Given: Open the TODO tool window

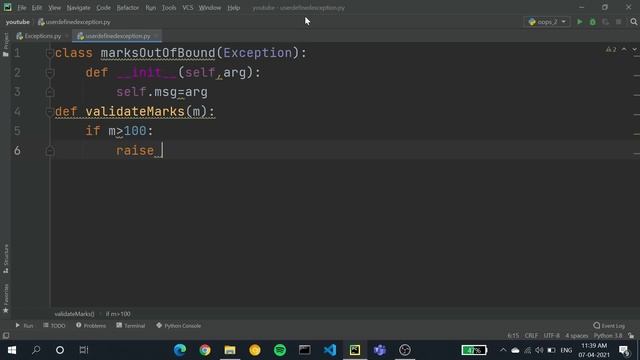Looking at the screenshot, I should 54,326.
